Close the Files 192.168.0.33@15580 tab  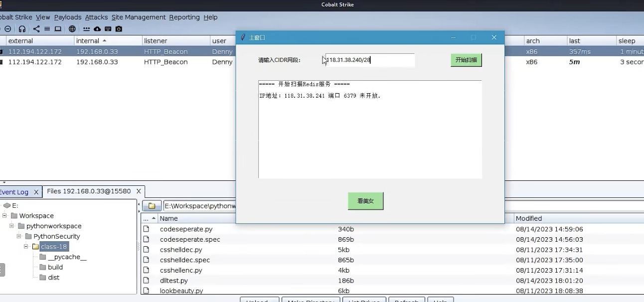(139, 191)
